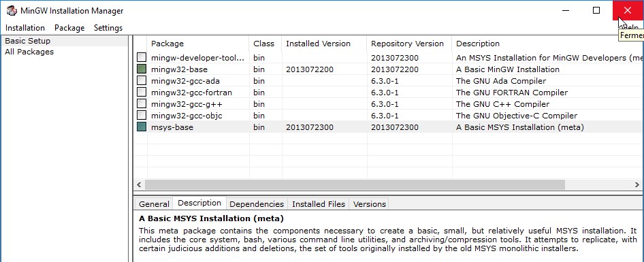Click 'The GNU Ada Compiler' description
Image resolution: width=644 pixels, height=262 pixels.
(x=501, y=81)
